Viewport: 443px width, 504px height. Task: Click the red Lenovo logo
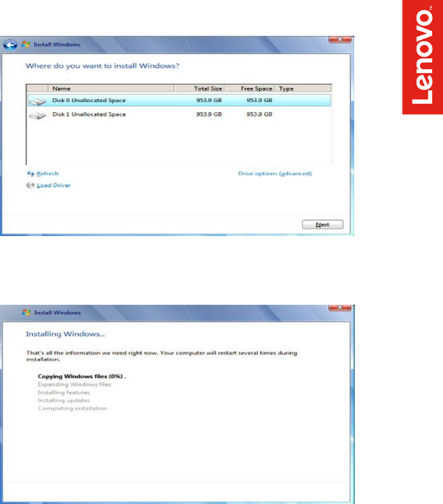click(x=422, y=57)
